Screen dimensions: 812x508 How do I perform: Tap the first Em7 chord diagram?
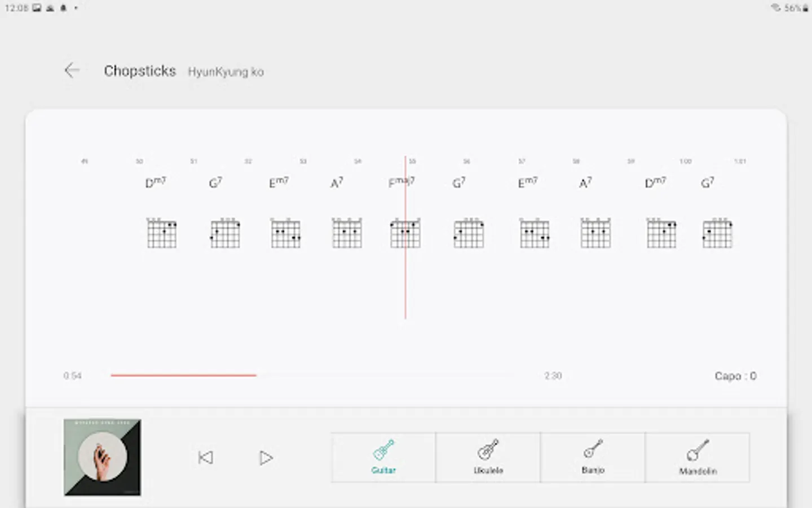(285, 233)
